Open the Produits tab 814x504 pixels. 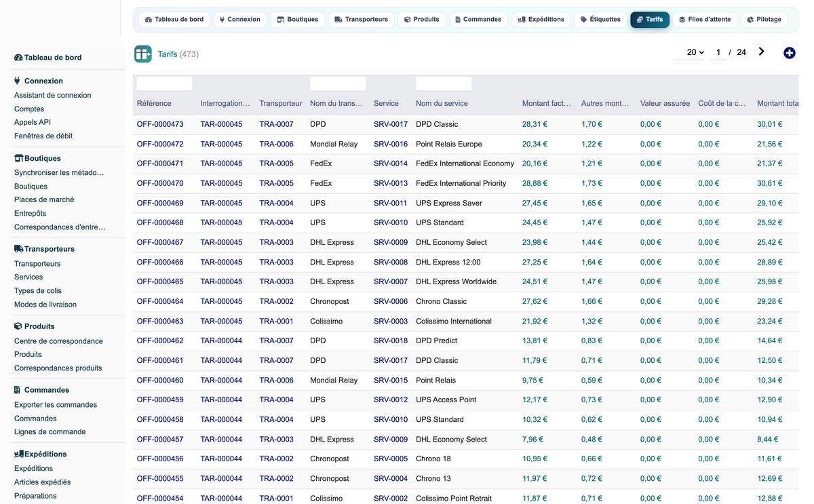point(421,20)
